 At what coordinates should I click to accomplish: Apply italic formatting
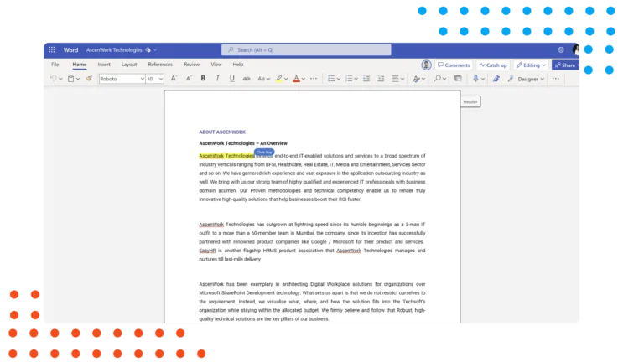217,79
